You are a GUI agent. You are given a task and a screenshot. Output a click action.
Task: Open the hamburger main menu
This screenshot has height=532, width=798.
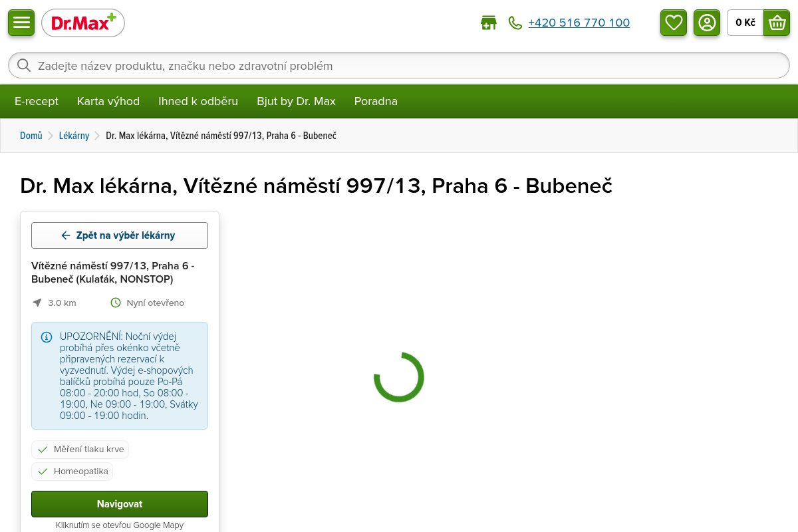point(21,23)
